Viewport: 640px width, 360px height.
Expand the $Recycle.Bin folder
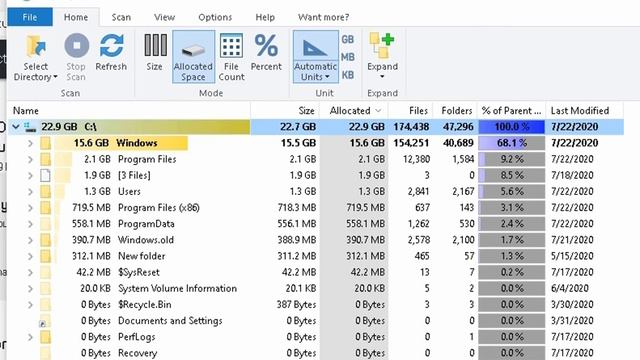[x=30, y=304]
